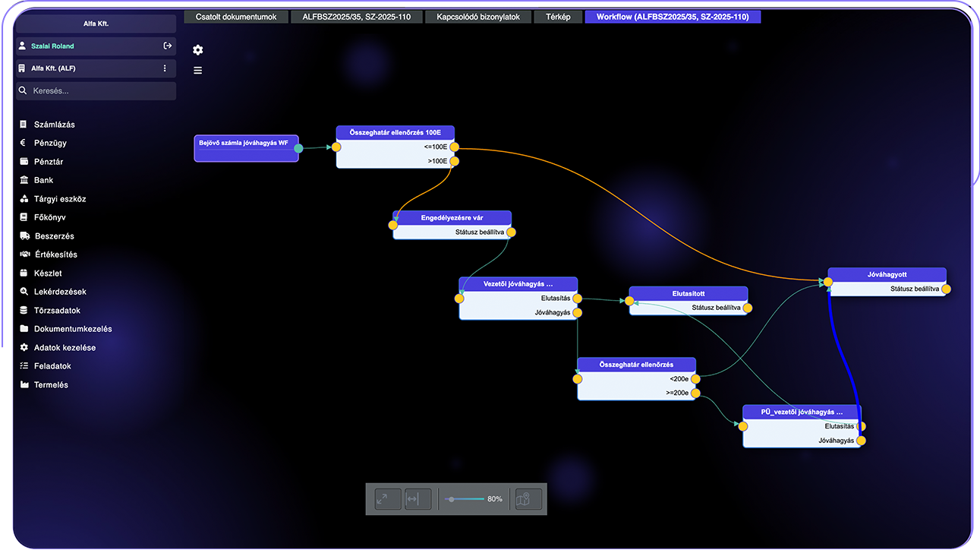
Task: Click the truck icon for Beszerzés
Action: (x=24, y=236)
